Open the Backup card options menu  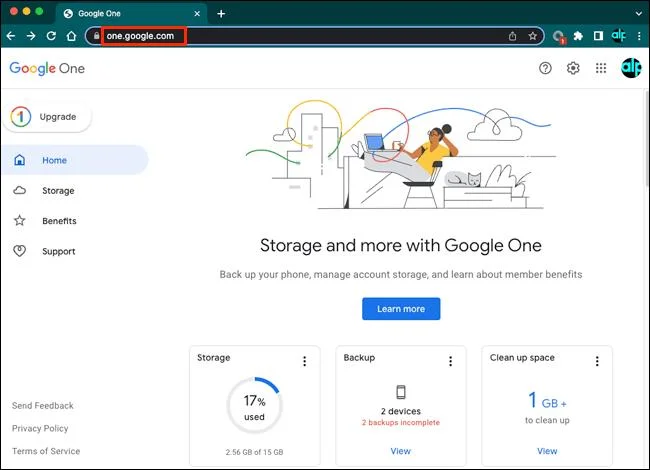(451, 361)
